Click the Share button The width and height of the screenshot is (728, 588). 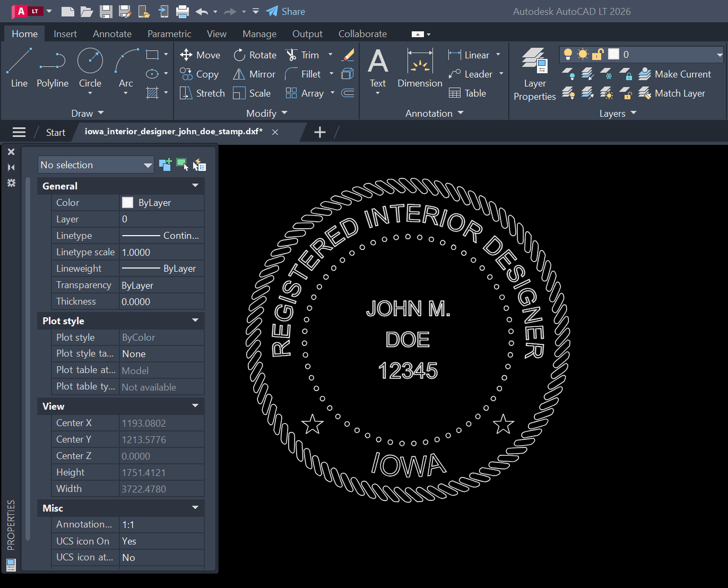pyautogui.click(x=285, y=11)
